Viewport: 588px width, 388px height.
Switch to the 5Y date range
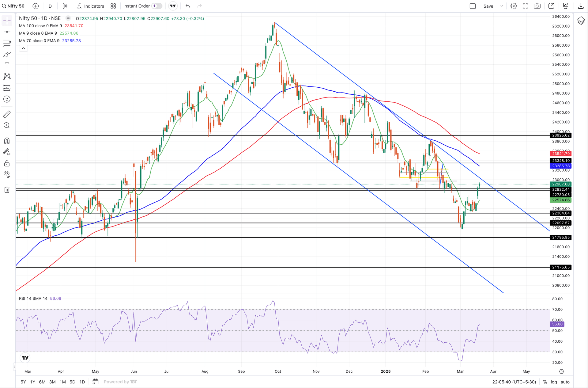tap(23, 382)
